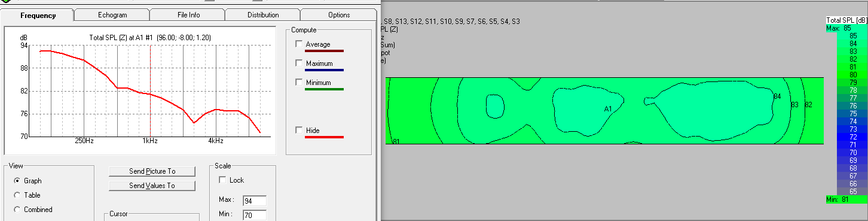Click the 1kHz axis label

[149, 141]
